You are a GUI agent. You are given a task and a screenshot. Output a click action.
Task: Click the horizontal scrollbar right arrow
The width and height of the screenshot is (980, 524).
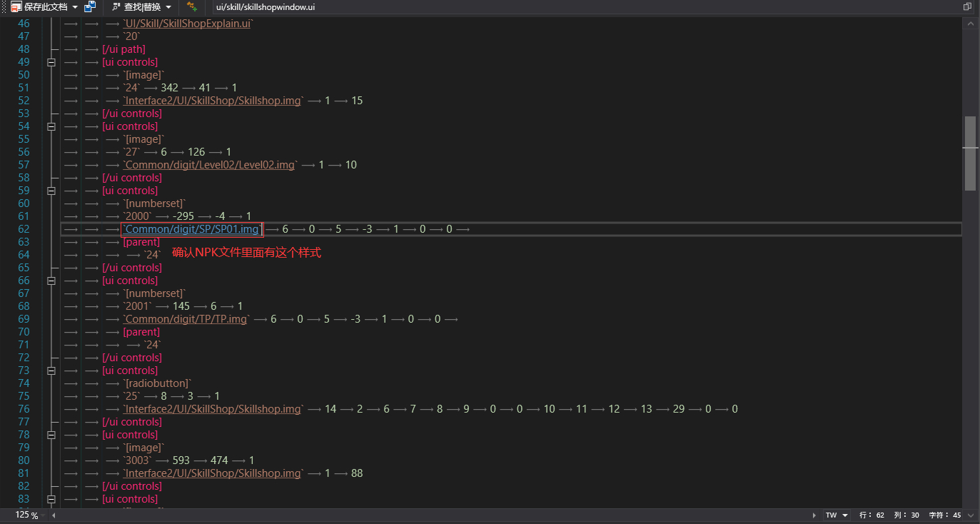[814, 515]
